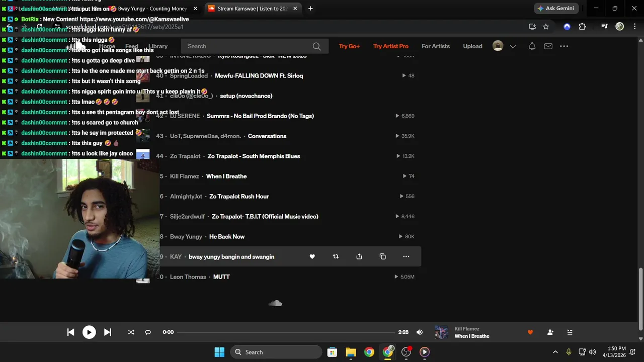This screenshot has height=362, width=644.
Task: Open the Summrs No Bail Prod Brando track
Action: click(x=261, y=116)
